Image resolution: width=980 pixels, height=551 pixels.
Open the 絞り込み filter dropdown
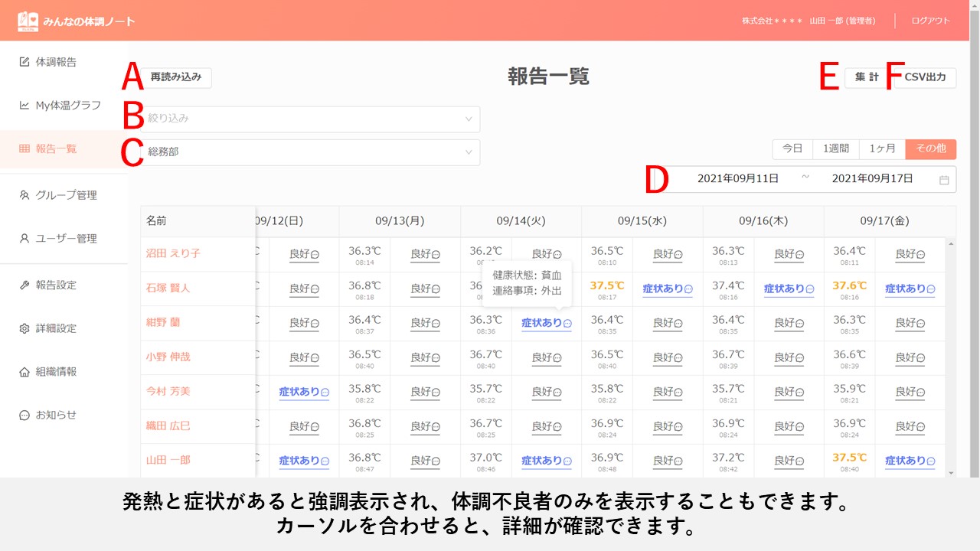coord(310,119)
